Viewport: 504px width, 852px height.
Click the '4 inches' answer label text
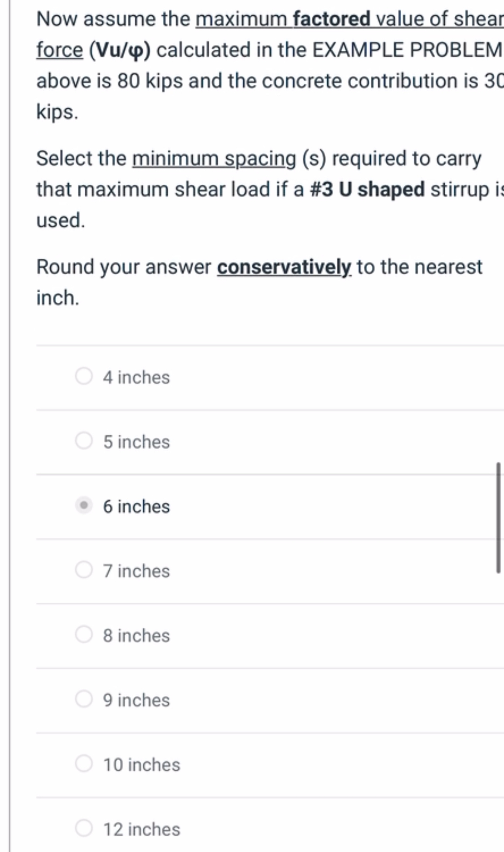point(136,377)
